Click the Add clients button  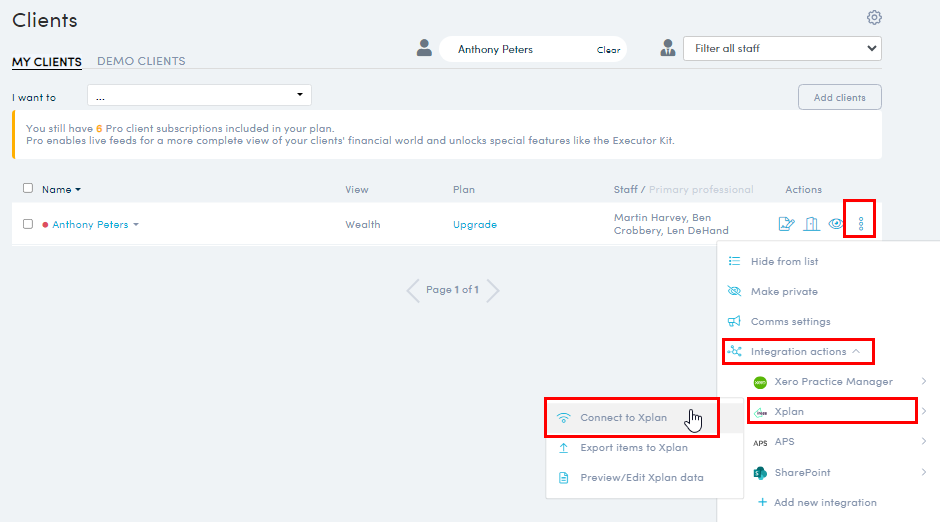coord(839,97)
